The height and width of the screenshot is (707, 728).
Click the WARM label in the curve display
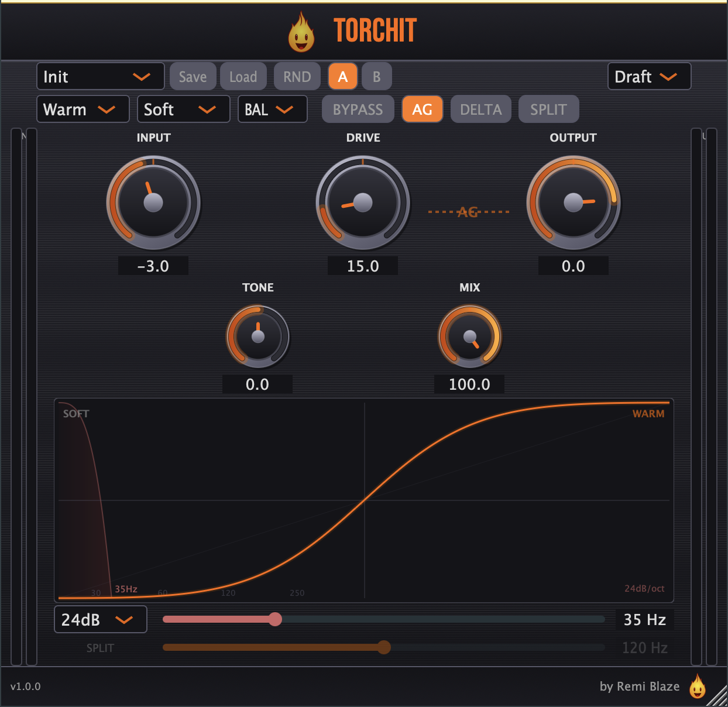click(648, 414)
